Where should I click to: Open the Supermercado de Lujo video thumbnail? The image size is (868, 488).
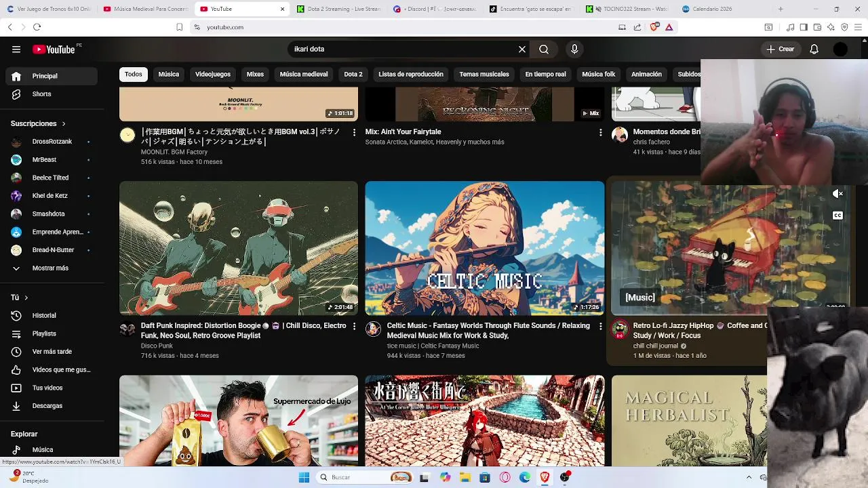(x=239, y=421)
